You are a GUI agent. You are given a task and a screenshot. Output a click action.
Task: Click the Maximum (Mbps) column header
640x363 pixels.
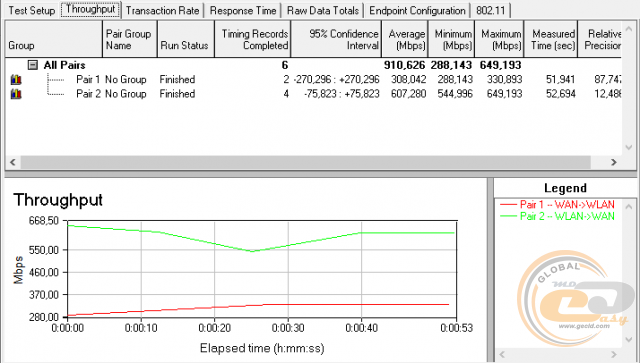500,39
